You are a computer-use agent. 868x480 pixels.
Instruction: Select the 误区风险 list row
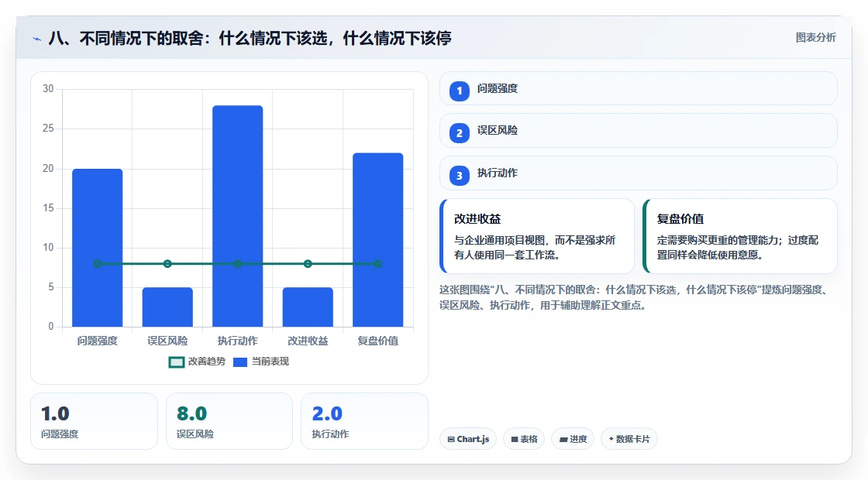[638, 131]
